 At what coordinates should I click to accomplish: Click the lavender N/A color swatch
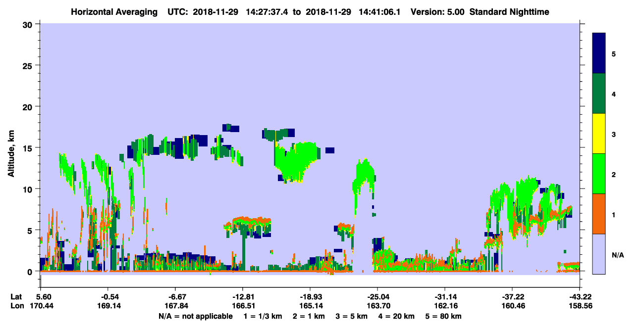click(599, 254)
